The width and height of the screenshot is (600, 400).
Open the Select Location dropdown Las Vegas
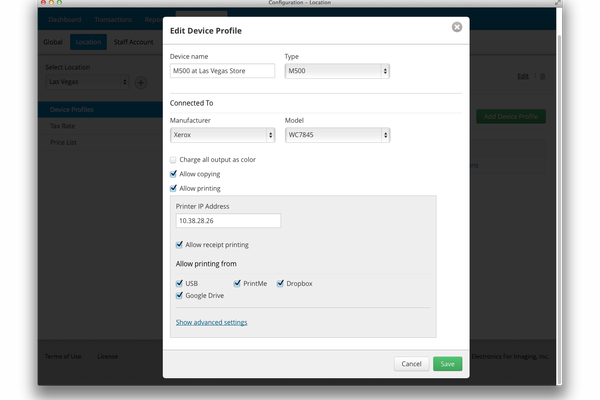pos(87,82)
